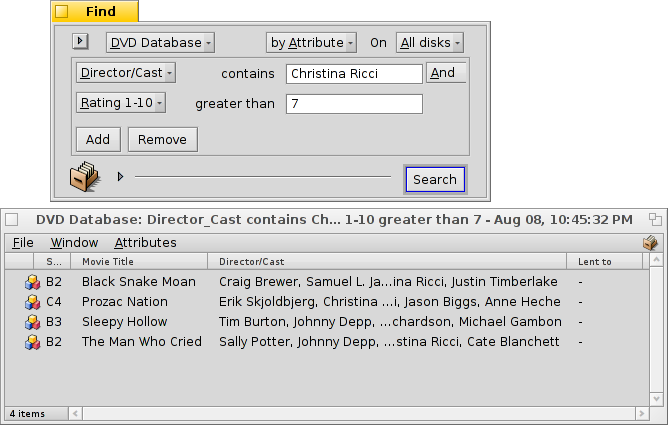Expand the small triangle next to the Find drag icon
Image resolution: width=668 pixels, height=425 pixels.
pyautogui.click(x=120, y=177)
